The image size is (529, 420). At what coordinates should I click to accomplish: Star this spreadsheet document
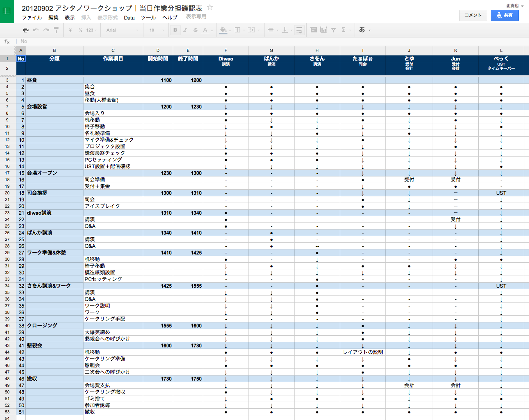(210, 7)
